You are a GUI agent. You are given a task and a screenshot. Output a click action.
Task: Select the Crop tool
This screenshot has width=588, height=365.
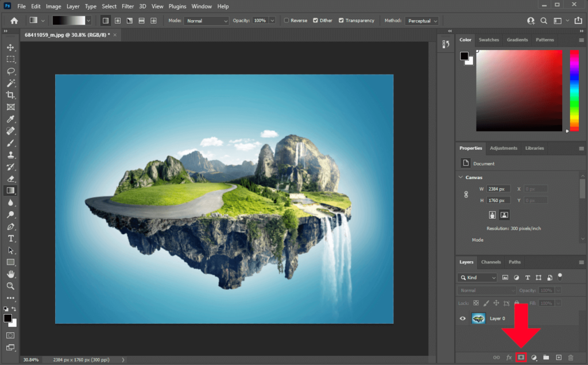(10, 95)
